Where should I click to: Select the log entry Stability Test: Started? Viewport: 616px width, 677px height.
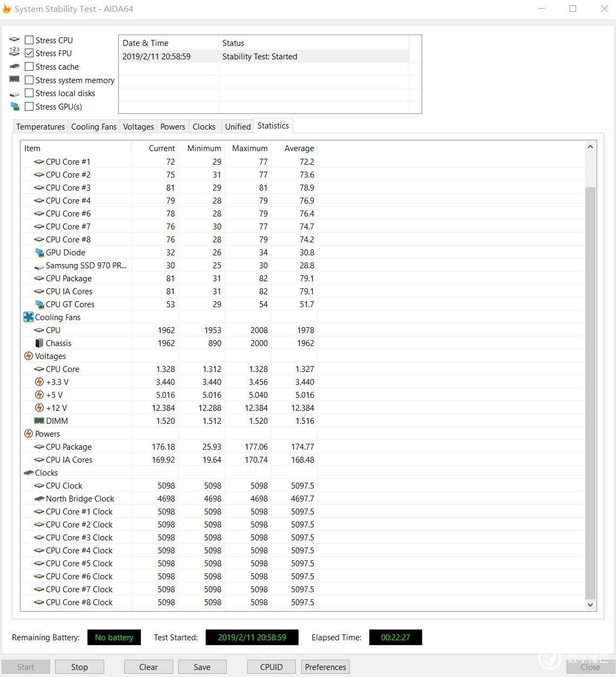(x=265, y=57)
